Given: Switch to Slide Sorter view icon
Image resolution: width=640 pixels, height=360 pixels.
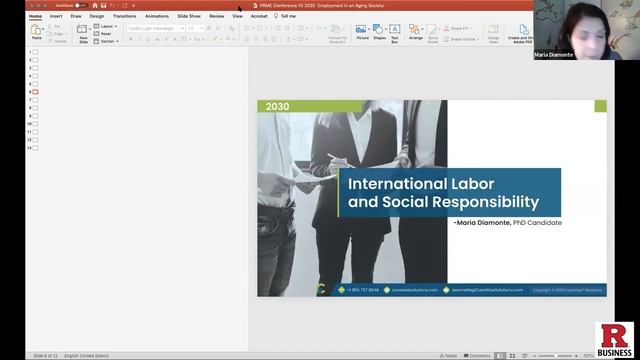Looking at the screenshot, I should pos(513,356).
